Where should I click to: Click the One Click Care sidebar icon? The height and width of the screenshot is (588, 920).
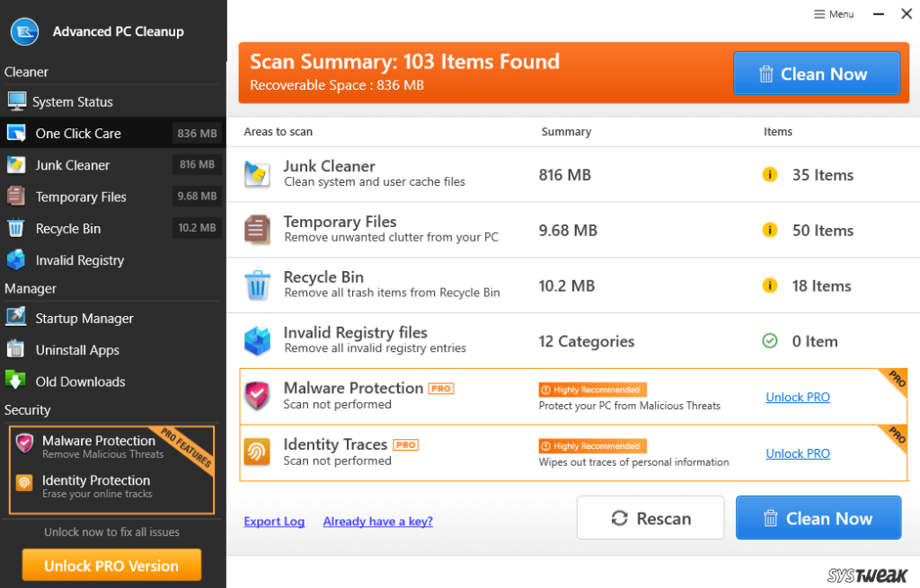click(x=16, y=133)
